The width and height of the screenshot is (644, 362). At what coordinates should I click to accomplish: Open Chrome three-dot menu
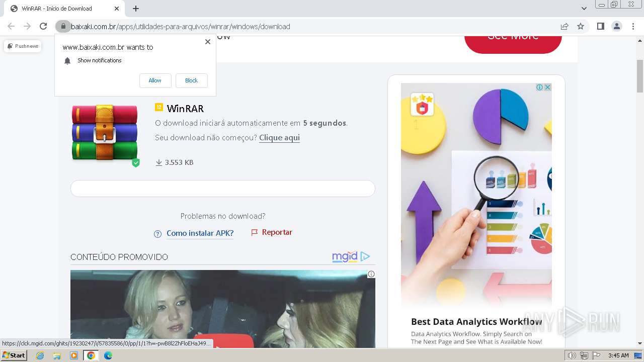(x=633, y=26)
